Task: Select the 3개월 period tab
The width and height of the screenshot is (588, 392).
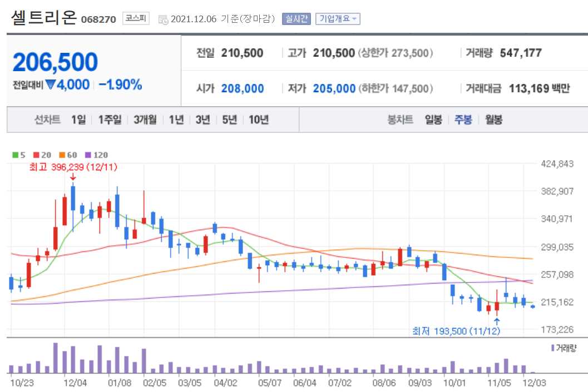Action: [x=144, y=119]
